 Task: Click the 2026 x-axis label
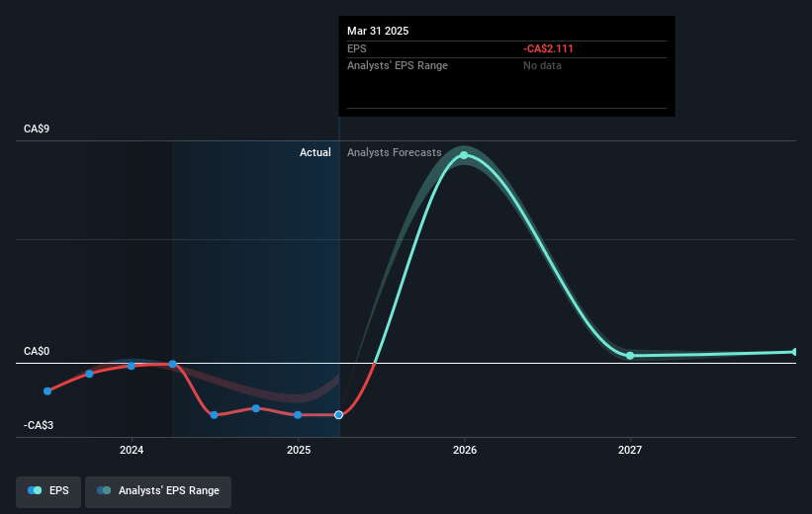point(465,450)
